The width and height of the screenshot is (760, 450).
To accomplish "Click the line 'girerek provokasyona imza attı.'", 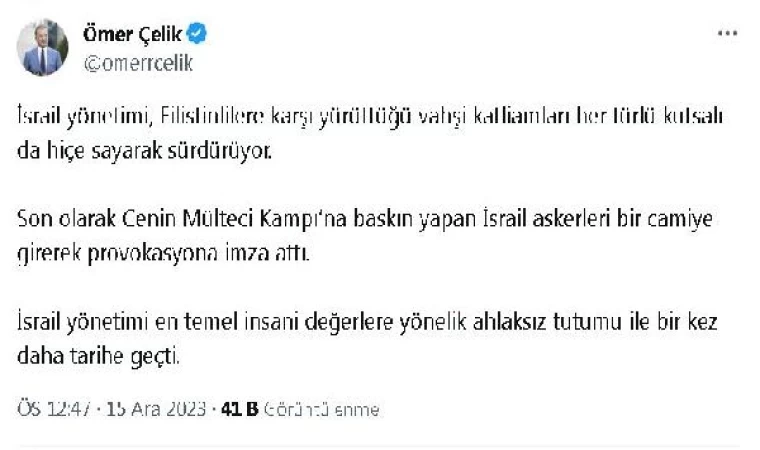I will [165, 254].
